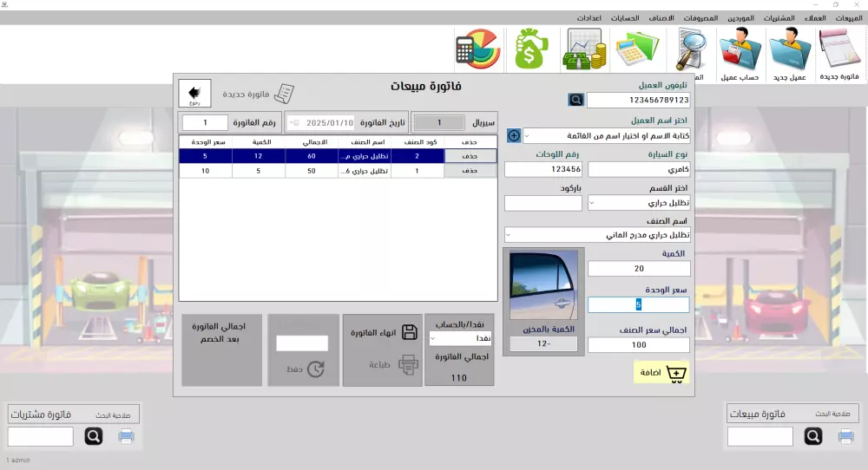Click the فاتورة مشتريات search text field
Viewport: 868px width, 470px height.
[41, 436]
